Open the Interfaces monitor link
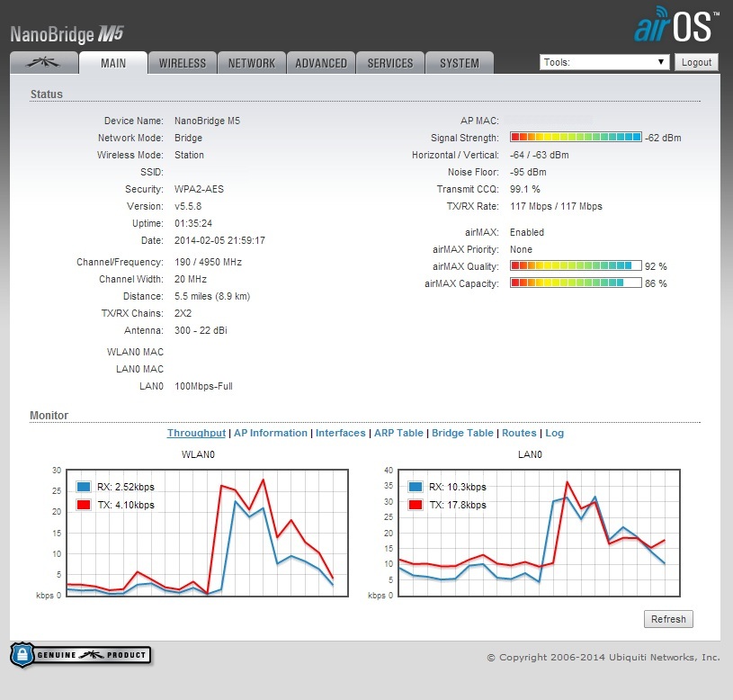 coord(340,433)
